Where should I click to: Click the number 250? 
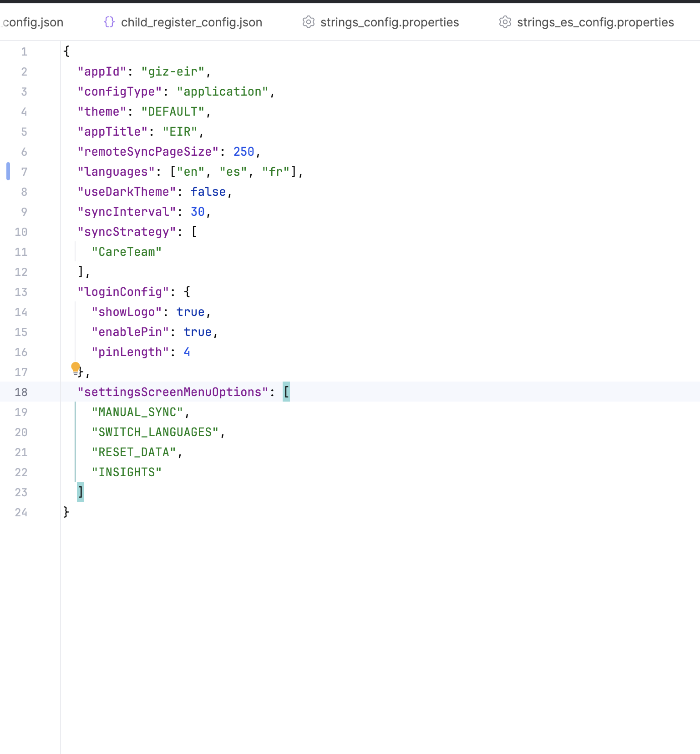pyautogui.click(x=244, y=152)
